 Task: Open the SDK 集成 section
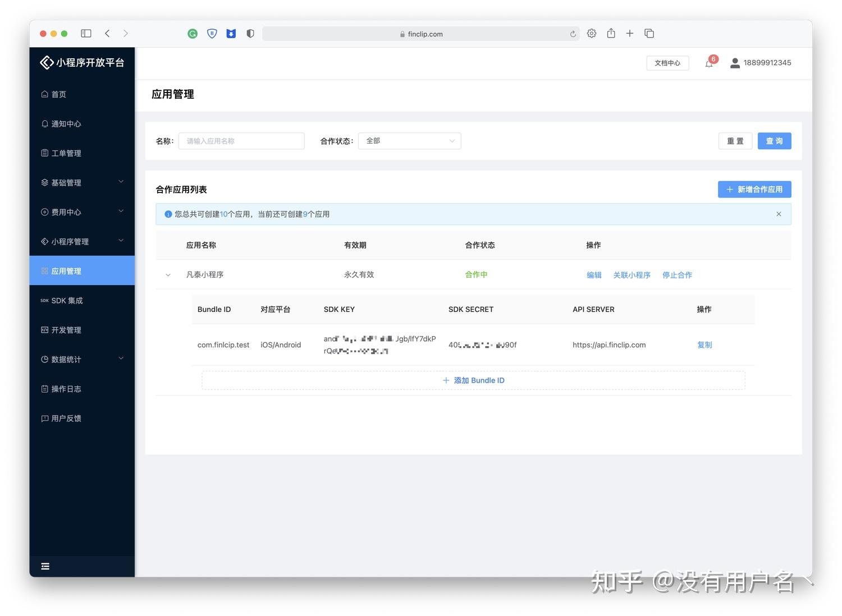click(x=67, y=300)
